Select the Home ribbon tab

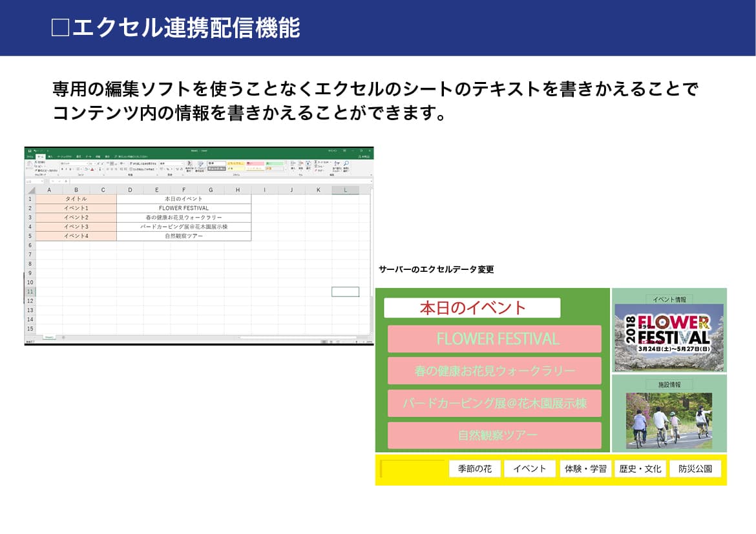tap(41, 157)
